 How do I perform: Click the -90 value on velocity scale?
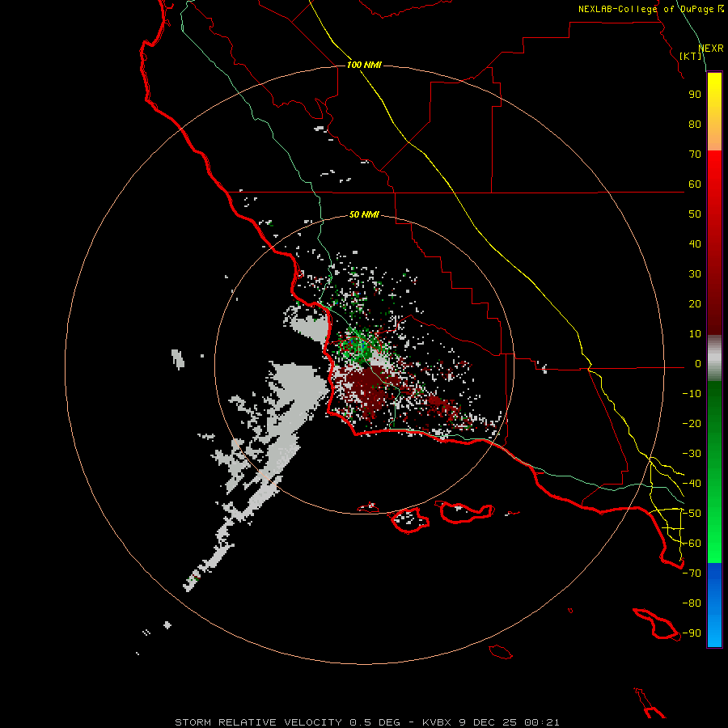[x=692, y=633]
